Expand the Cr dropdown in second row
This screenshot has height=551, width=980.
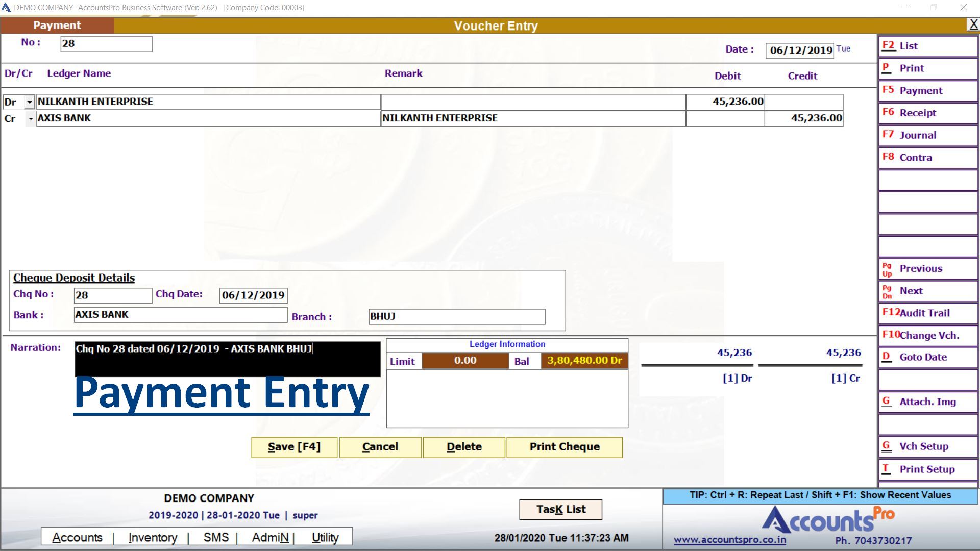coord(31,119)
